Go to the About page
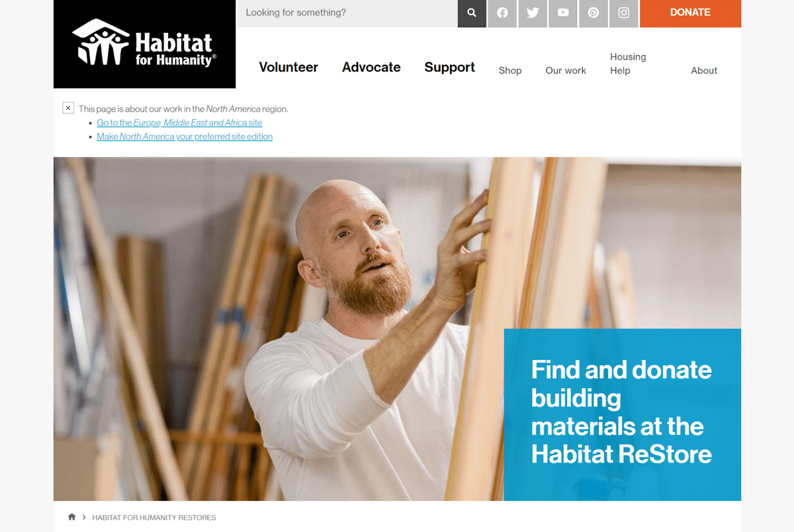Screen dimensions: 794x532 coord(704,70)
